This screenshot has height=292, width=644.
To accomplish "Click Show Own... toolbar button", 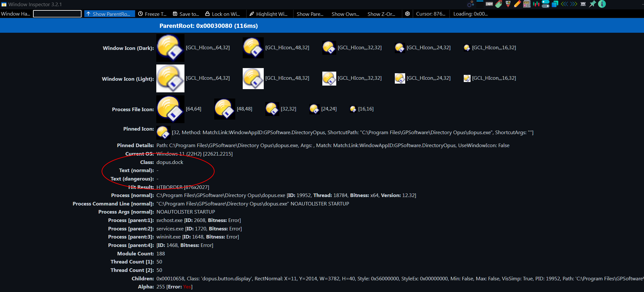I will (345, 14).
